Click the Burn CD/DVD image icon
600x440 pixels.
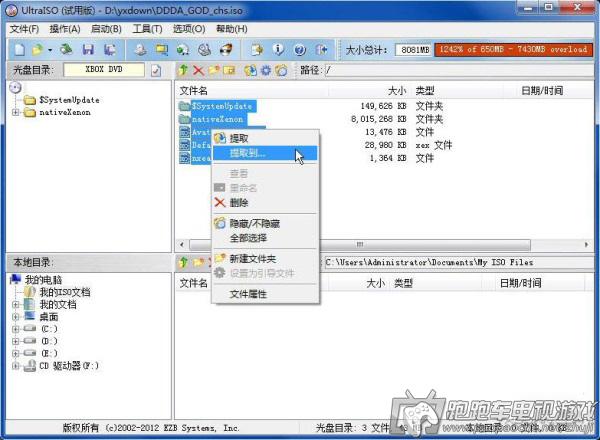(226, 50)
